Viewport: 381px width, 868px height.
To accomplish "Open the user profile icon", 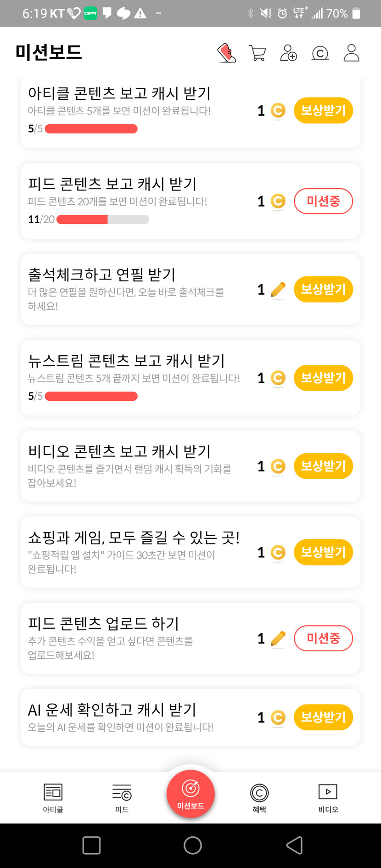I will pyautogui.click(x=351, y=53).
